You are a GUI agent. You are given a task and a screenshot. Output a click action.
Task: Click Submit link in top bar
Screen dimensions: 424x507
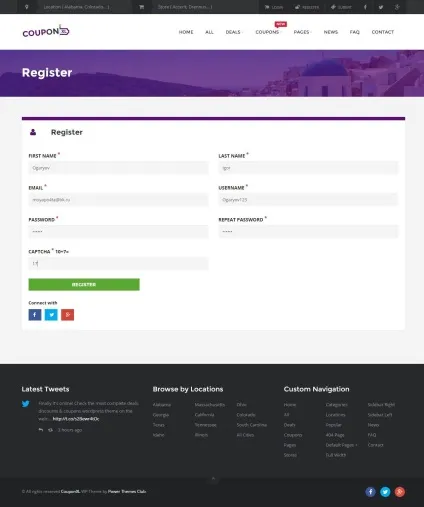[341, 7]
